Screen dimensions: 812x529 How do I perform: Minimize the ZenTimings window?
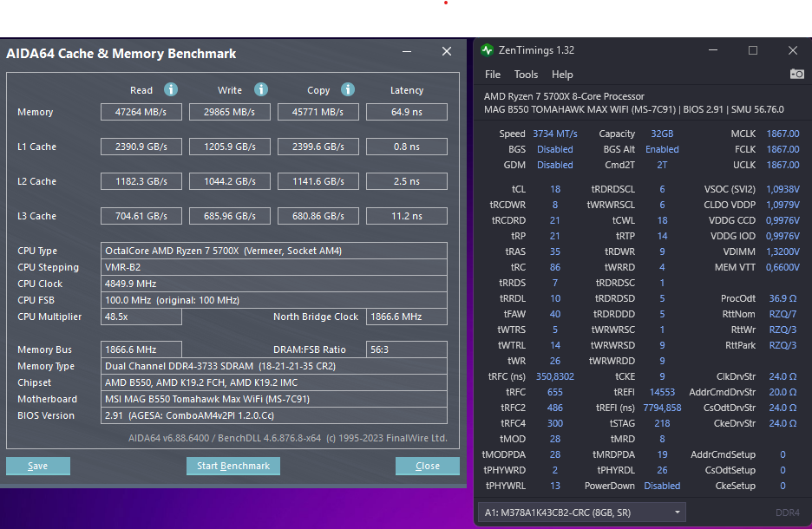[713, 50]
